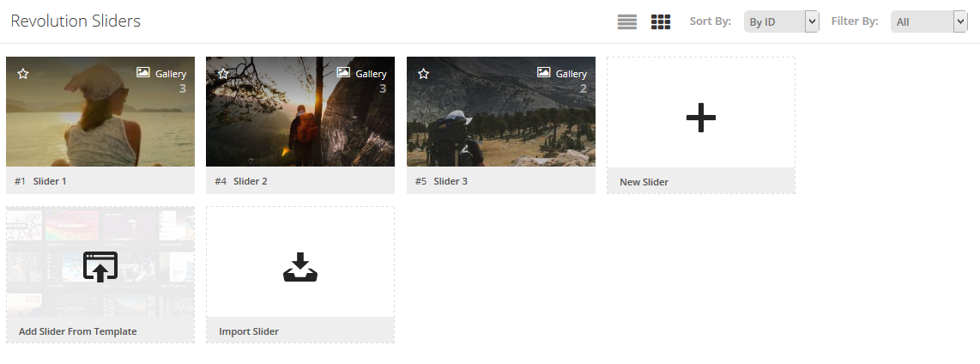Image resolution: width=980 pixels, height=364 pixels.
Task: Open the Sort By dropdown
Action: click(781, 21)
